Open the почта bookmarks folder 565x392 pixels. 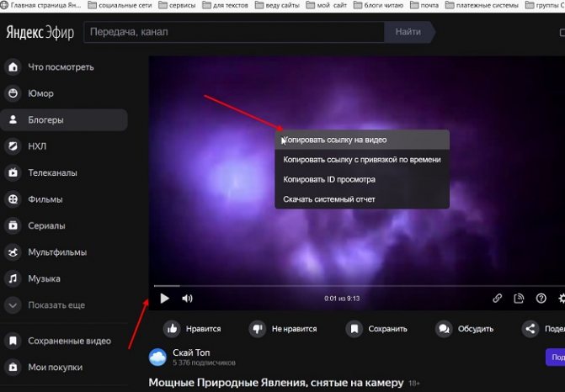pos(424,5)
